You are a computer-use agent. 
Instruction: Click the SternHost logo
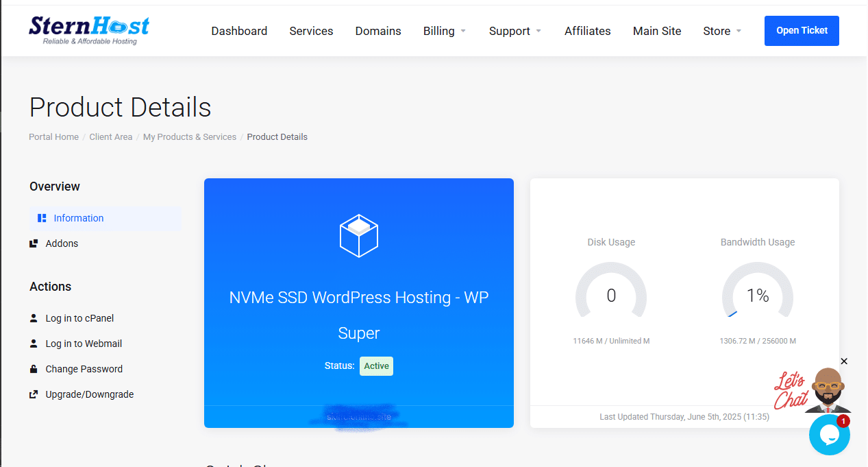pos(89,30)
